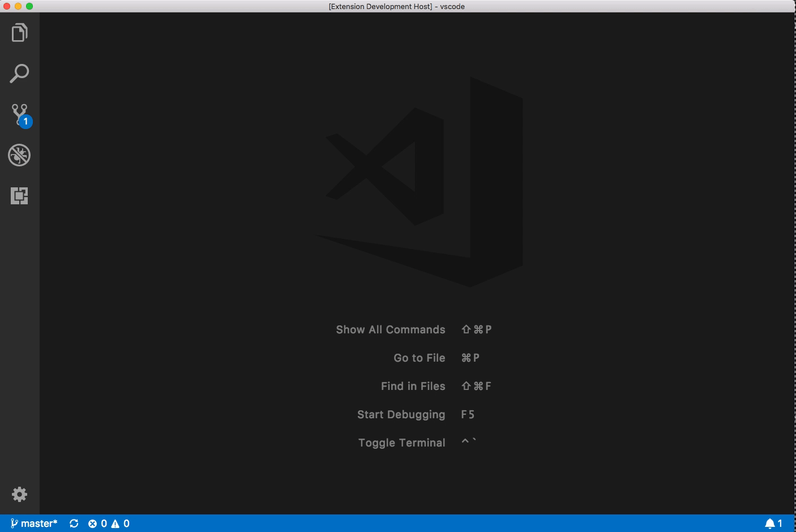This screenshot has width=796, height=532.
Task: Synchronize changes via sync icon
Action: 74,524
